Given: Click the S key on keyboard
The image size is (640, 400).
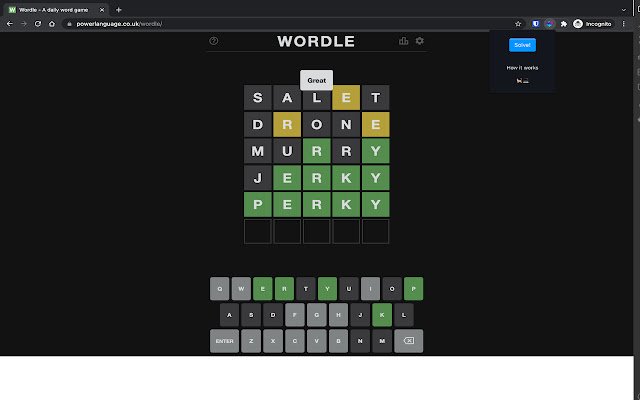Looking at the screenshot, I should click(x=251, y=315).
